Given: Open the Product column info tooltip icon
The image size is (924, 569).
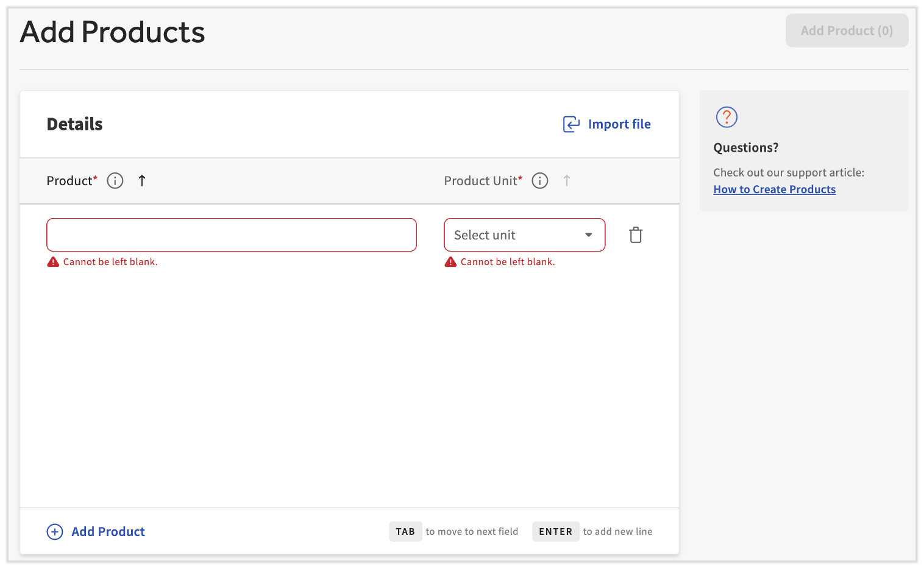Looking at the screenshot, I should (115, 180).
